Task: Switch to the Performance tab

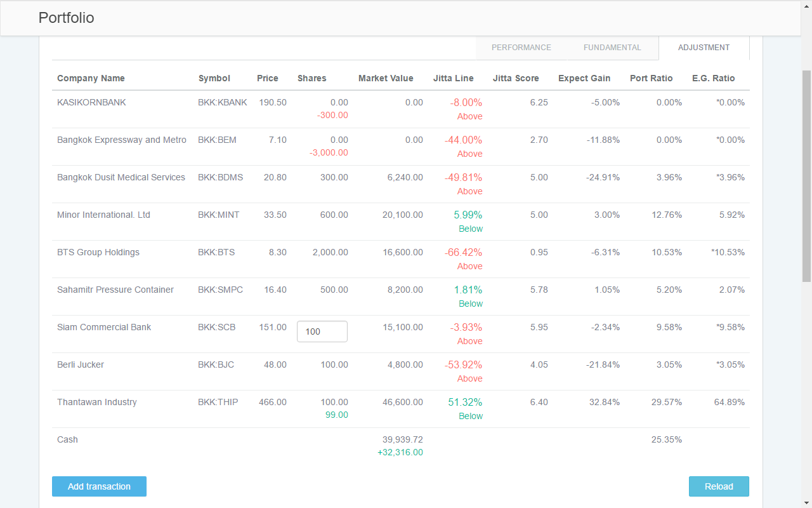Action: pos(521,48)
